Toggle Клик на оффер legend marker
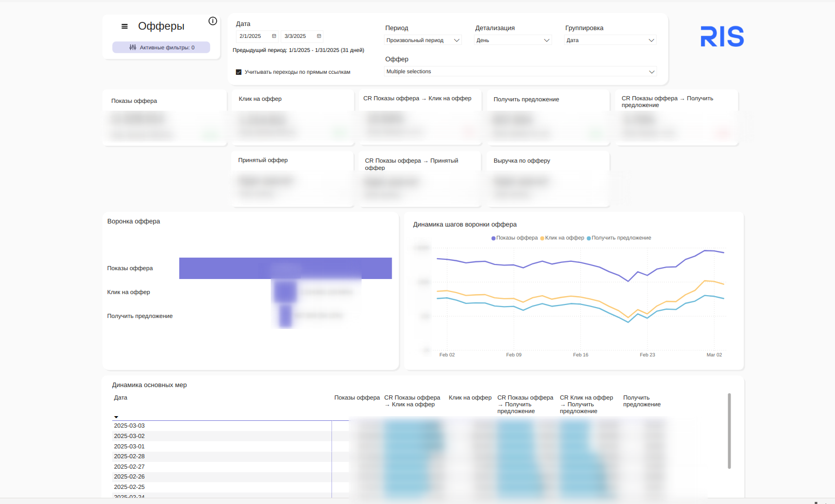Viewport: 835px width, 504px height. pos(542,238)
